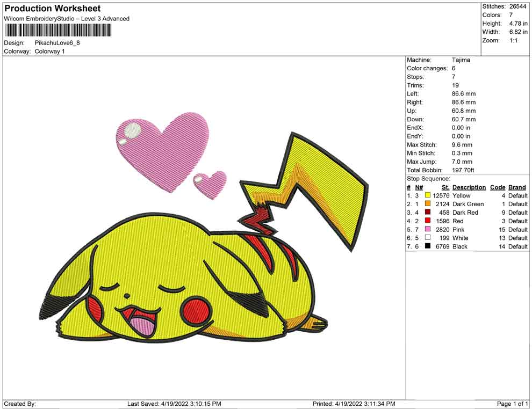
Task: Click the Max Stitch value 9.6 mm
Action: tap(462, 145)
